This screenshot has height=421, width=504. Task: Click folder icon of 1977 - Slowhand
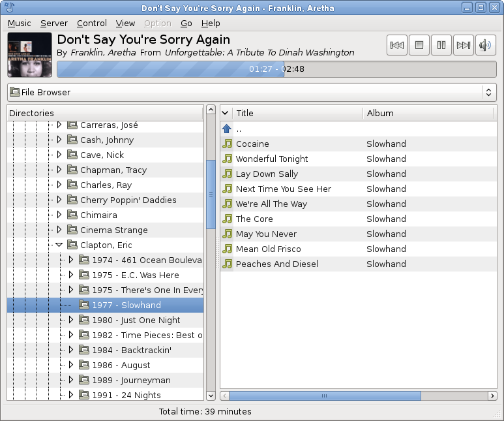point(84,305)
